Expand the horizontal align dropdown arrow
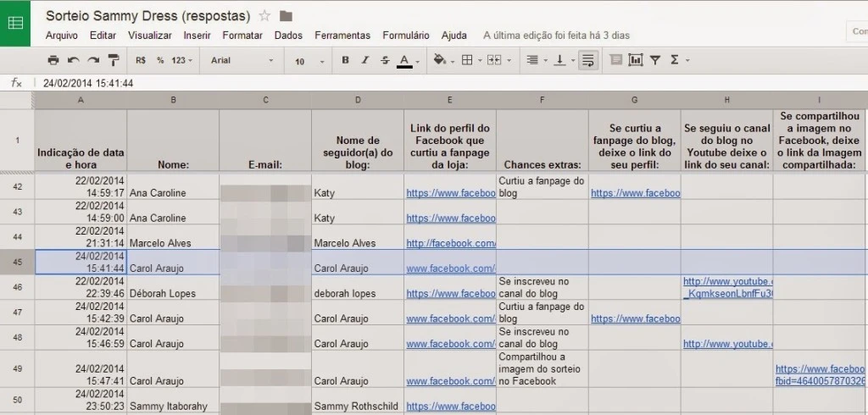Viewport: 868px width, 415px height. [x=545, y=60]
